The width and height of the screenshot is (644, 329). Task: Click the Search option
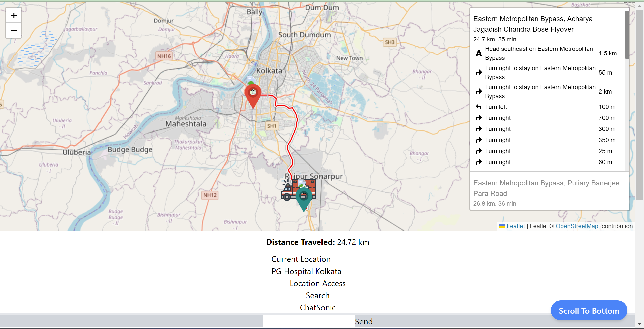317,295
